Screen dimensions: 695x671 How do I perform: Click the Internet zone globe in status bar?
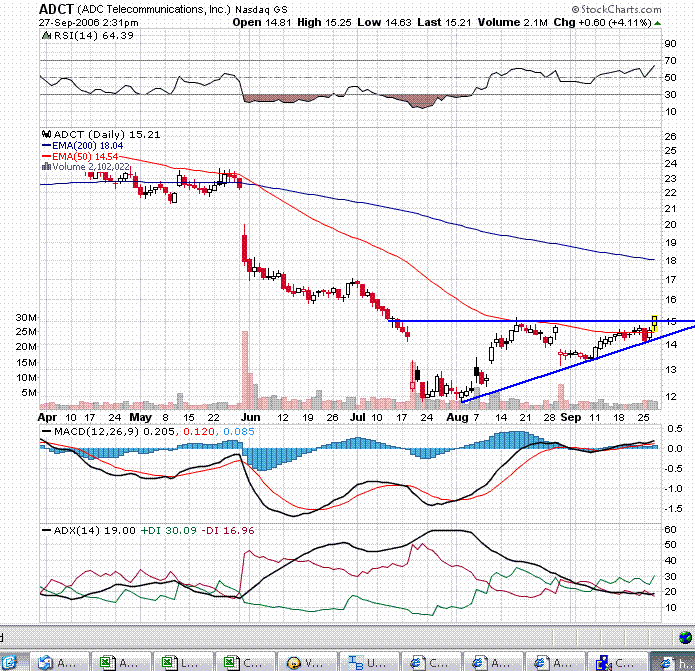pyautogui.click(x=685, y=638)
